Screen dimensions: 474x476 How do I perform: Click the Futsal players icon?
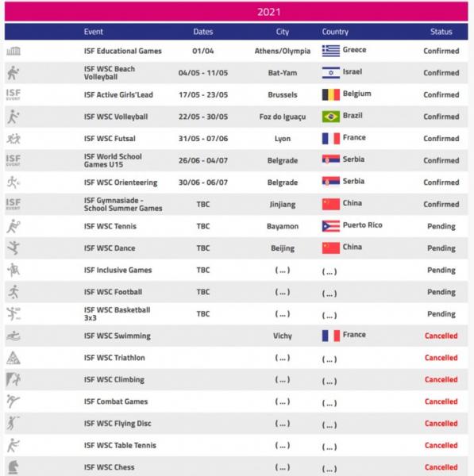13,139
